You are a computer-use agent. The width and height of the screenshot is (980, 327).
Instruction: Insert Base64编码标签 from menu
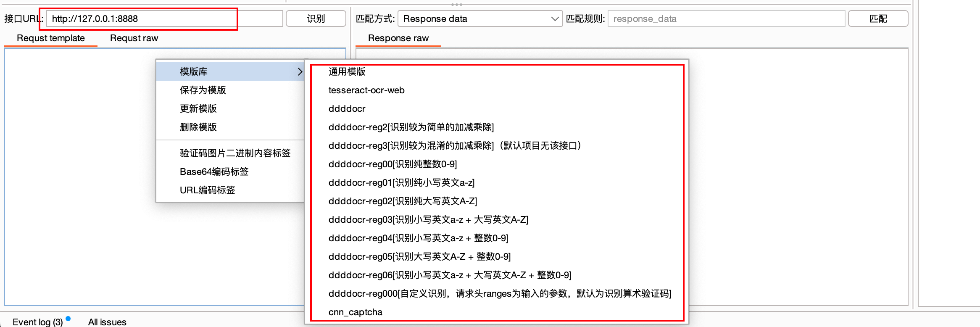point(230,171)
